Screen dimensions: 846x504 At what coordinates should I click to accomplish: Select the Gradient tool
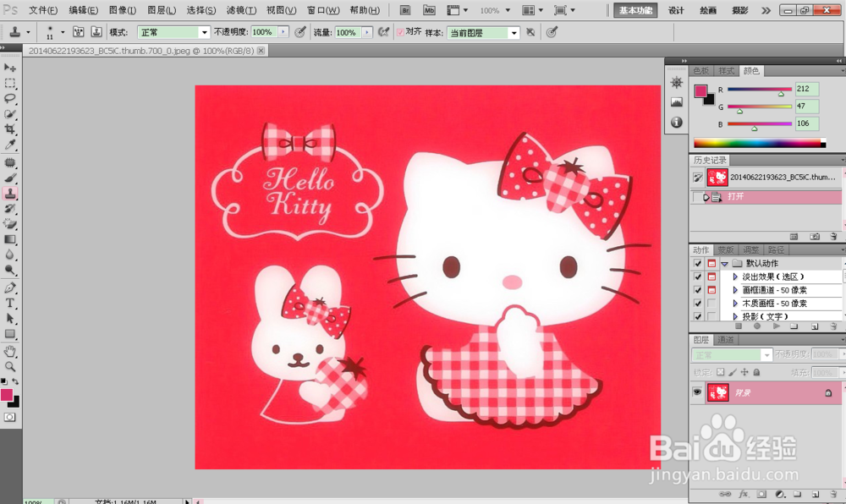click(x=9, y=239)
